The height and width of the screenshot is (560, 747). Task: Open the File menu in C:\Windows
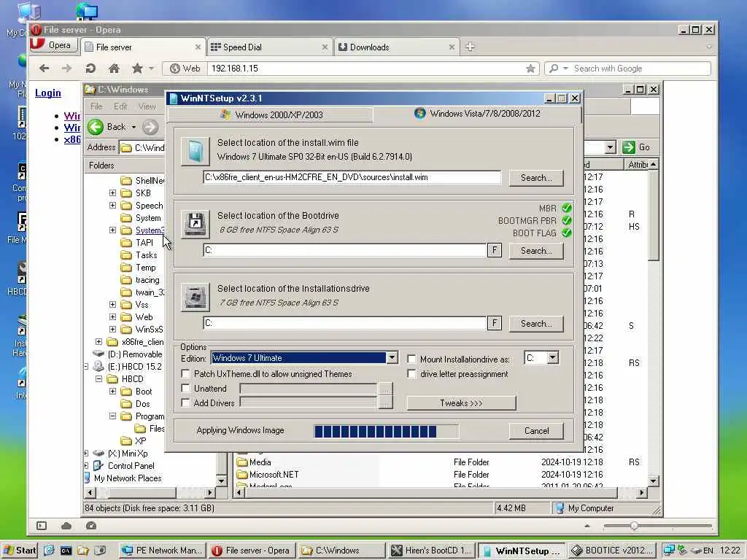pos(97,106)
